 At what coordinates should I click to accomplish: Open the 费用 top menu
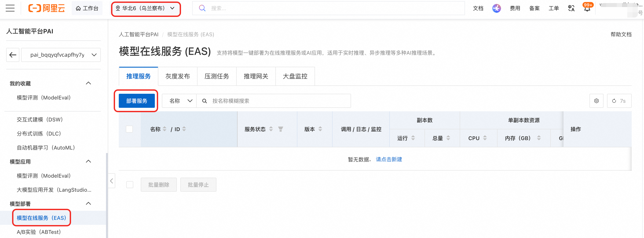tap(515, 8)
